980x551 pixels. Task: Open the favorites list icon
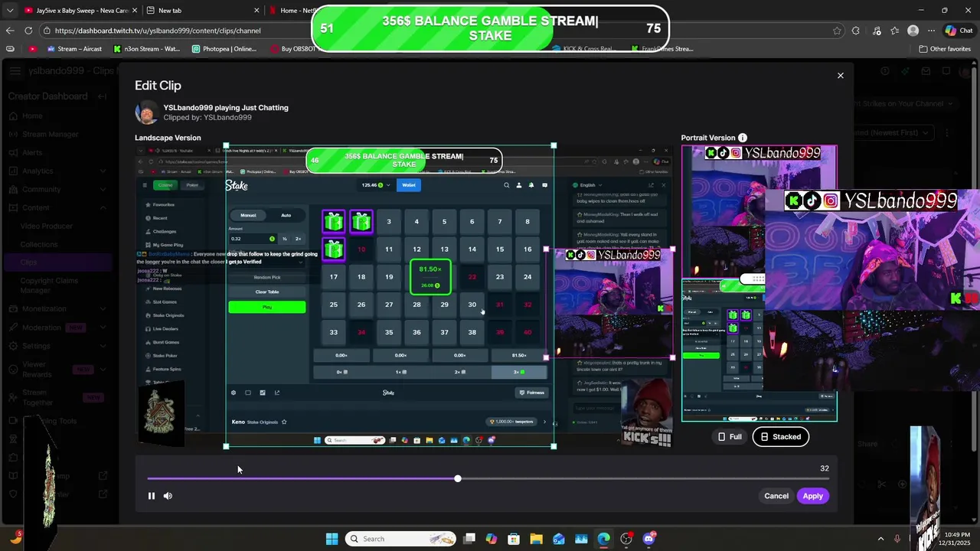coord(895,31)
